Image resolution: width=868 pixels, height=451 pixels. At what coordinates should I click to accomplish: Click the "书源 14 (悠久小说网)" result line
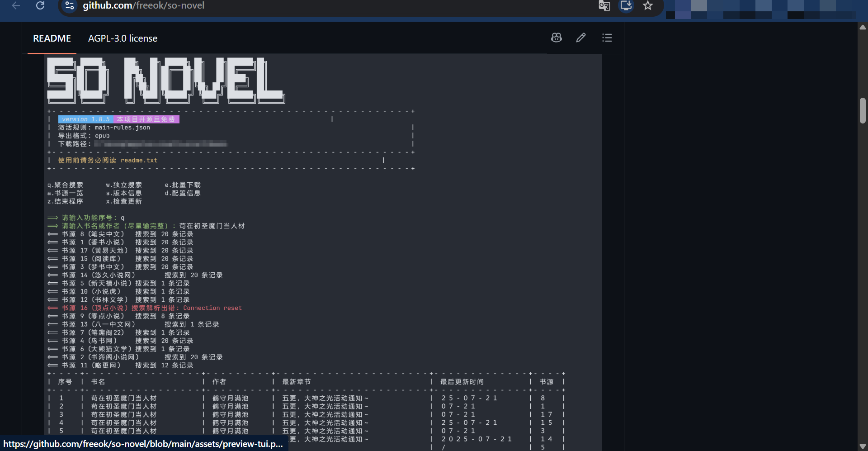pos(135,275)
